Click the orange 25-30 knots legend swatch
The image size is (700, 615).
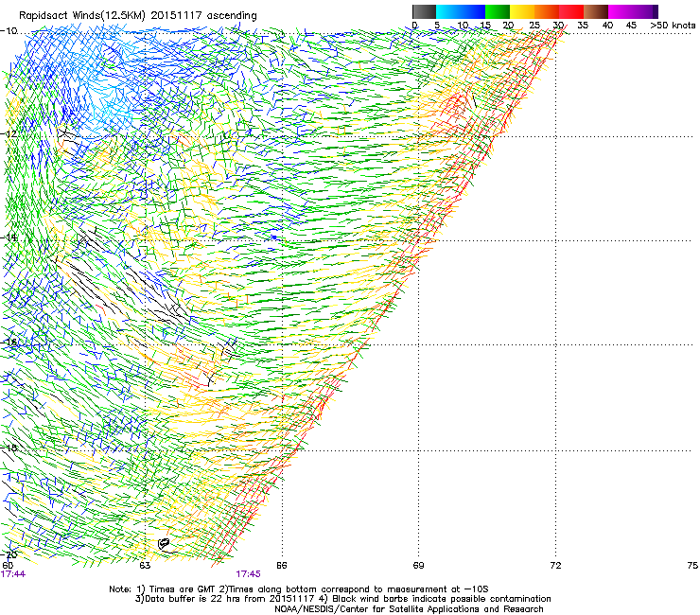pyautogui.click(x=547, y=11)
